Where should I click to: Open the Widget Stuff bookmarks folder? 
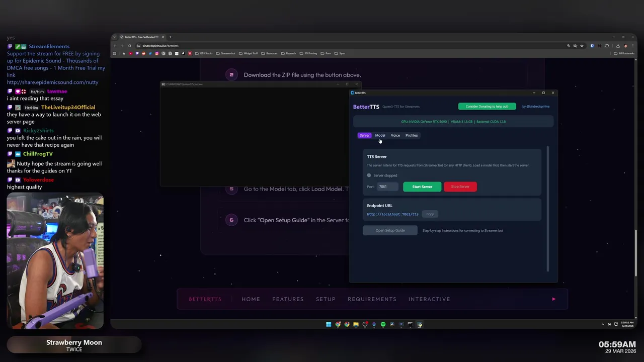point(249,53)
